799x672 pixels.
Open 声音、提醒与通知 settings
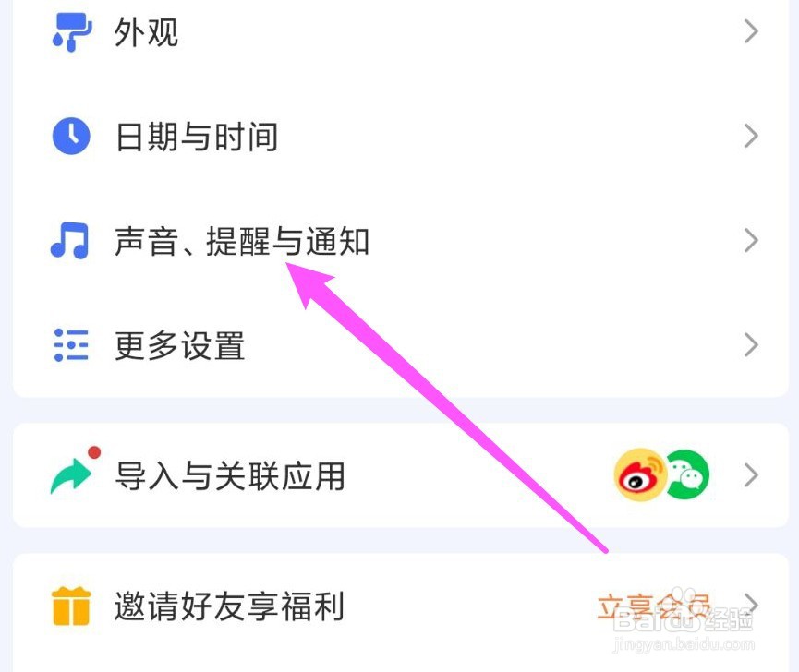[401, 241]
